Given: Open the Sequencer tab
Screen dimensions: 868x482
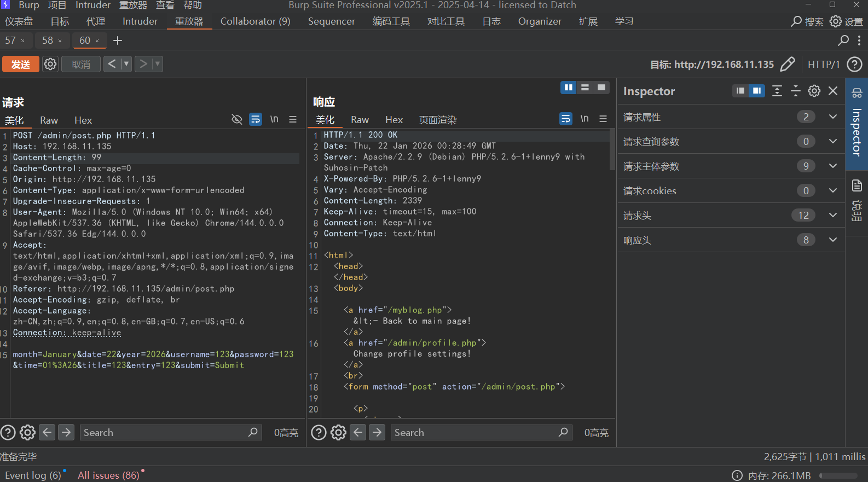Looking at the screenshot, I should click(x=332, y=21).
